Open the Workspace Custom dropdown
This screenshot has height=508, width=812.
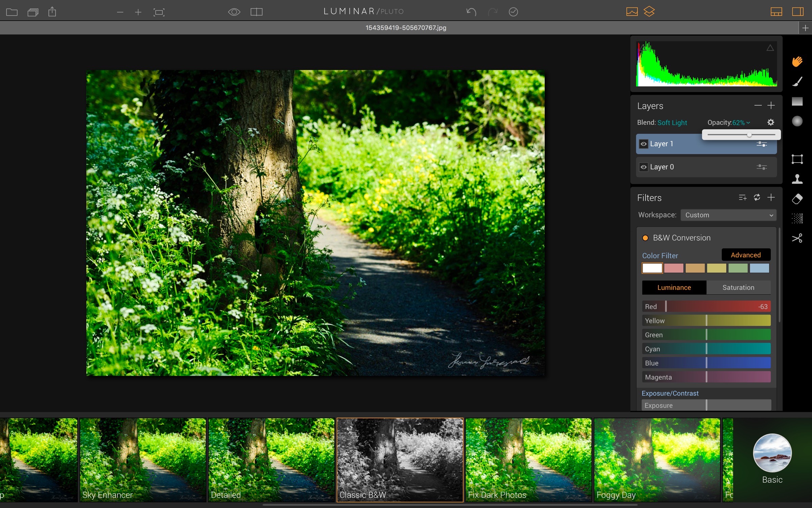coord(728,215)
